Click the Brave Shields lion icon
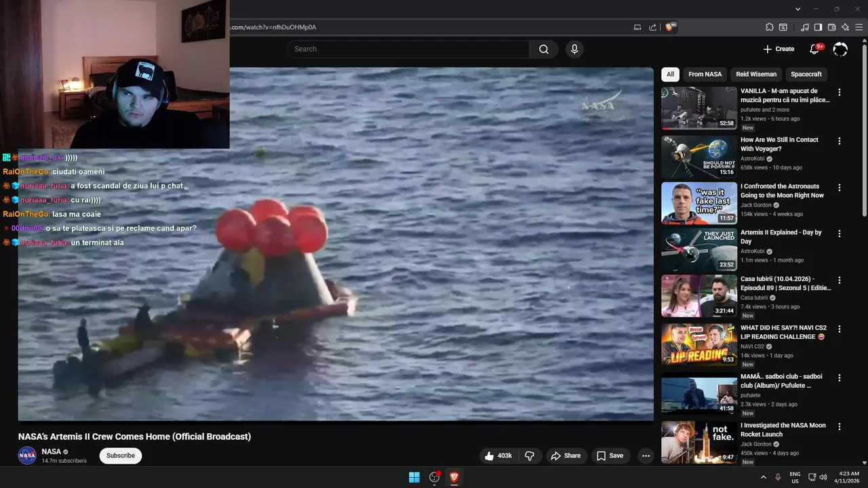The width and height of the screenshot is (868, 488). tap(671, 27)
